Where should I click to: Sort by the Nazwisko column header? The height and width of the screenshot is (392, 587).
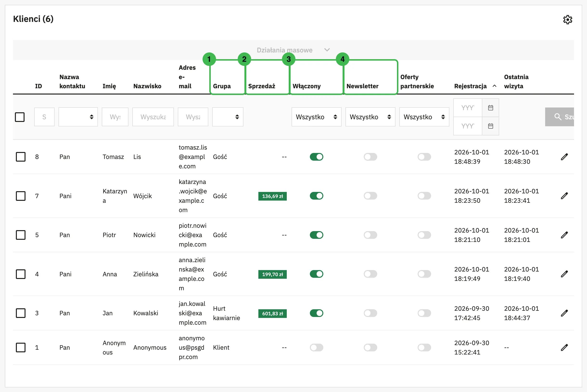pos(147,86)
